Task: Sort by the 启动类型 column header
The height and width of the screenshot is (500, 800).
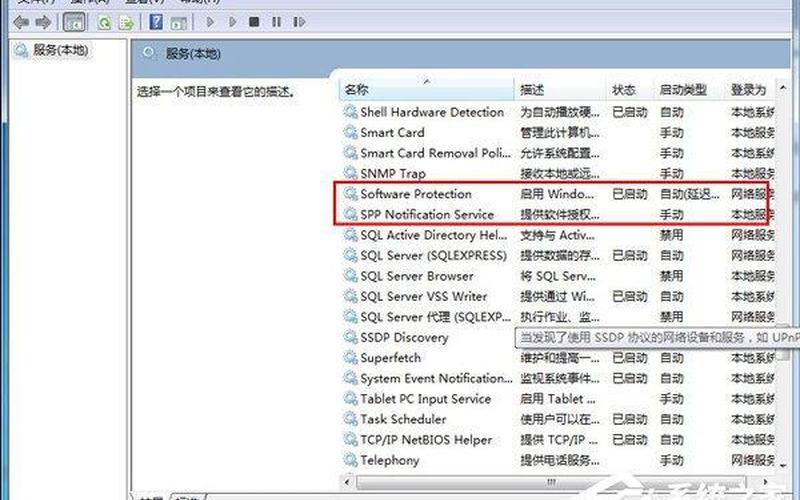Action: pos(689,90)
